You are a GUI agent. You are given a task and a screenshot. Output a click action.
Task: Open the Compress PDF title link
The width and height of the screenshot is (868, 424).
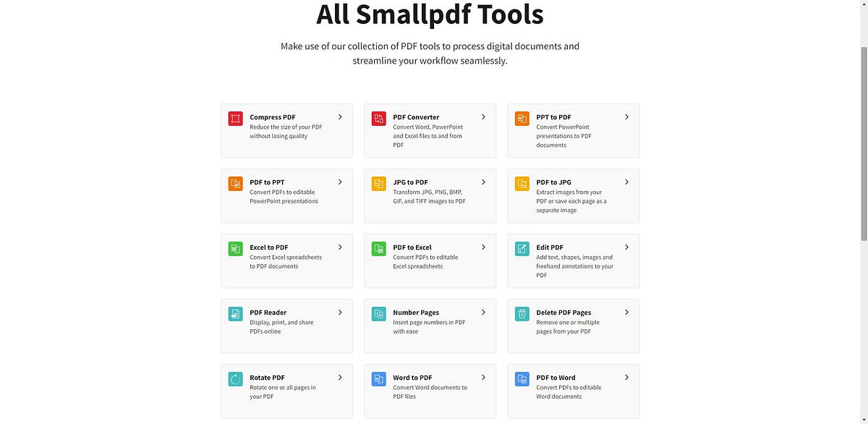coord(273,117)
